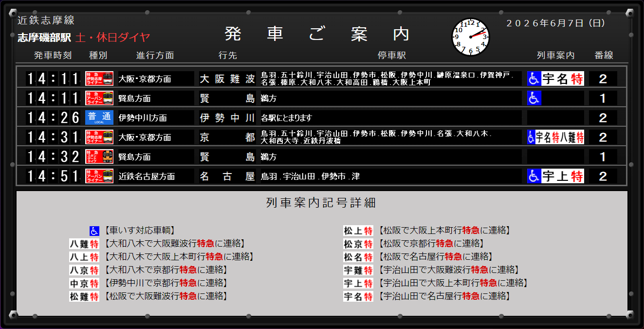
Task: Click the Urban Liner icon in the 14:11 賢島 row
Action: 99,98
